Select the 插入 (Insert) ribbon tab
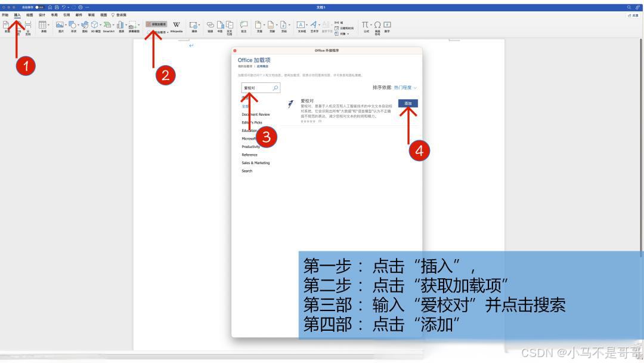The height and width of the screenshot is (363, 644). point(17,15)
